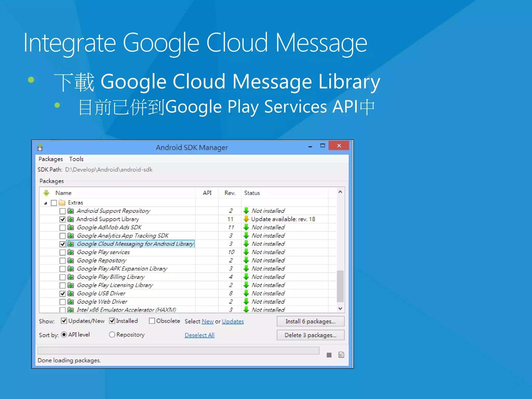Select the Google Play Billing Library row
Viewport: 532px width, 399px height.
188,277
